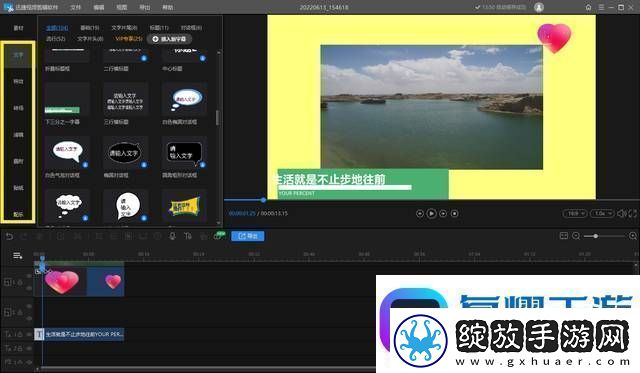The image size is (640, 373).
Task: Download the black ellipse dialog template badge
Action: [144, 165]
